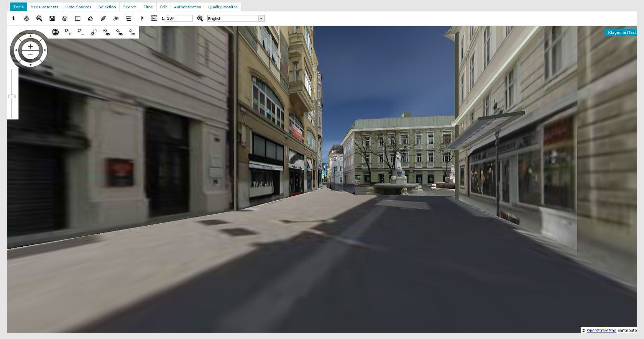The image size is (644, 339).
Task: Open the Quality Monitor tab
Action: [x=223, y=7]
